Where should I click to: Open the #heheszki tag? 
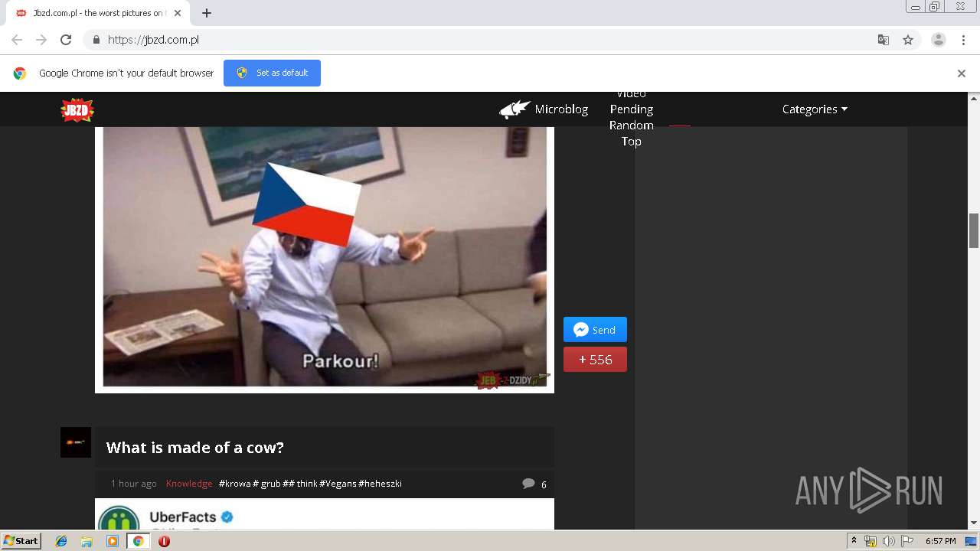pyautogui.click(x=380, y=484)
